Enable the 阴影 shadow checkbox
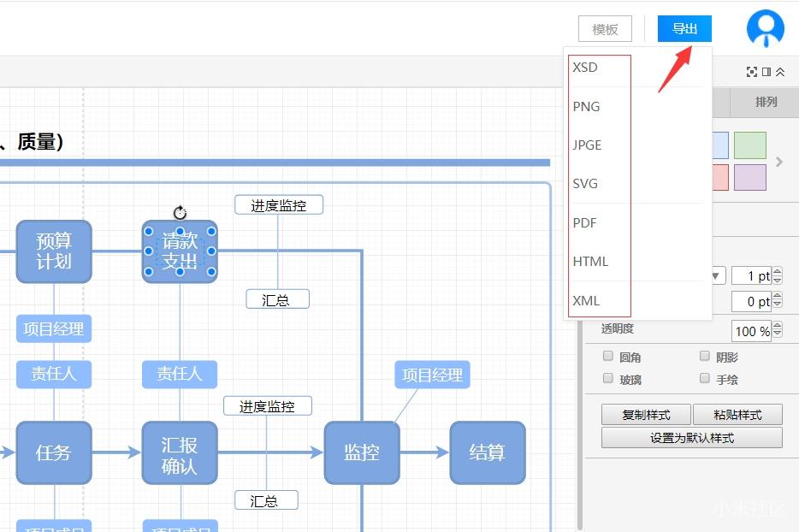799x532 pixels. point(705,356)
